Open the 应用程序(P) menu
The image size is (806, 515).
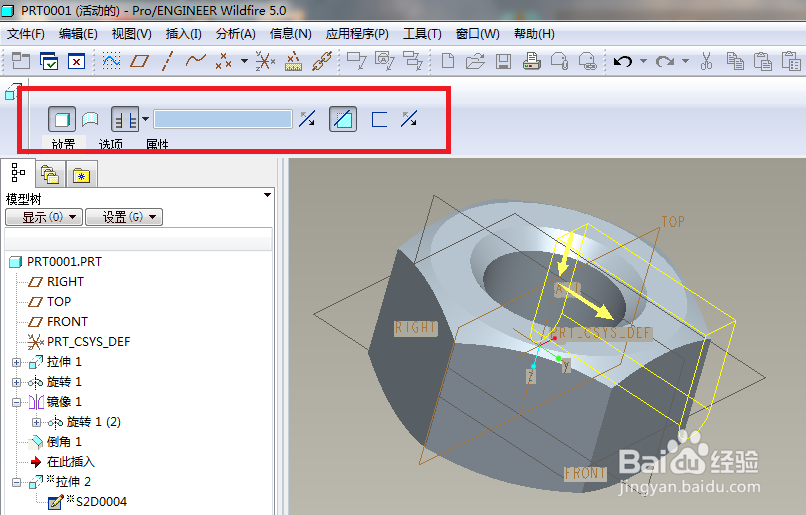[357, 34]
